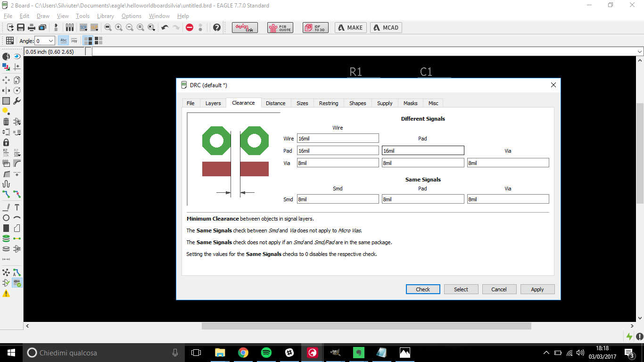This screenshot has height=362, width=644.
Task: Click the MCAD toolbar button
Action: (x=386, y=27)
